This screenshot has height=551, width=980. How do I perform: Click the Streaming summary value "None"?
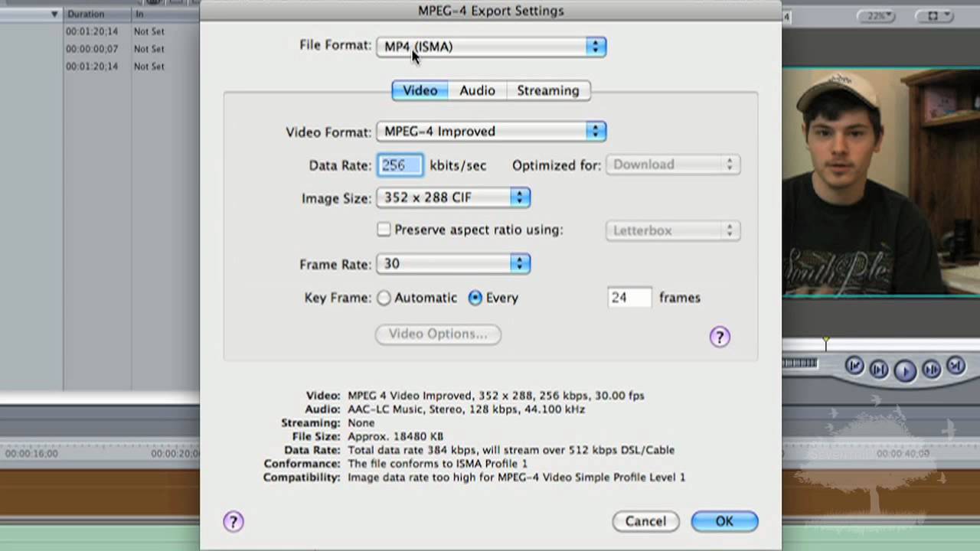[x=361, y=423]
